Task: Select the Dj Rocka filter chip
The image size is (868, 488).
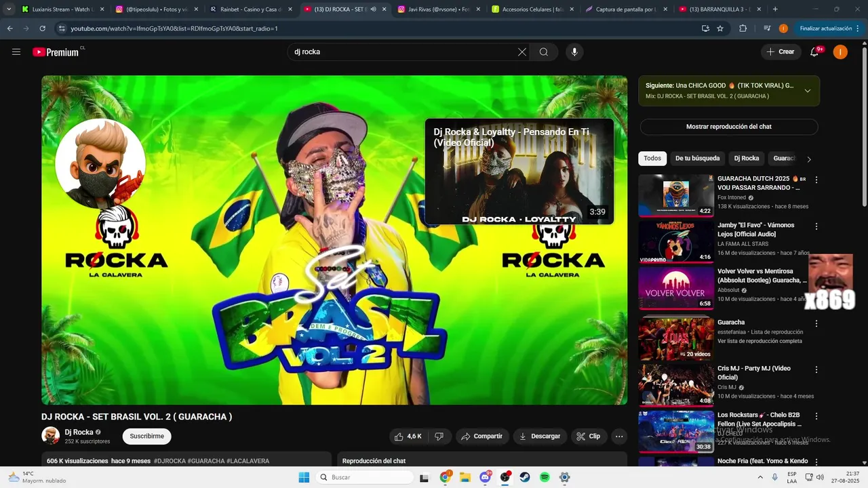Action: pyautogui.click(x=747, y=159)
